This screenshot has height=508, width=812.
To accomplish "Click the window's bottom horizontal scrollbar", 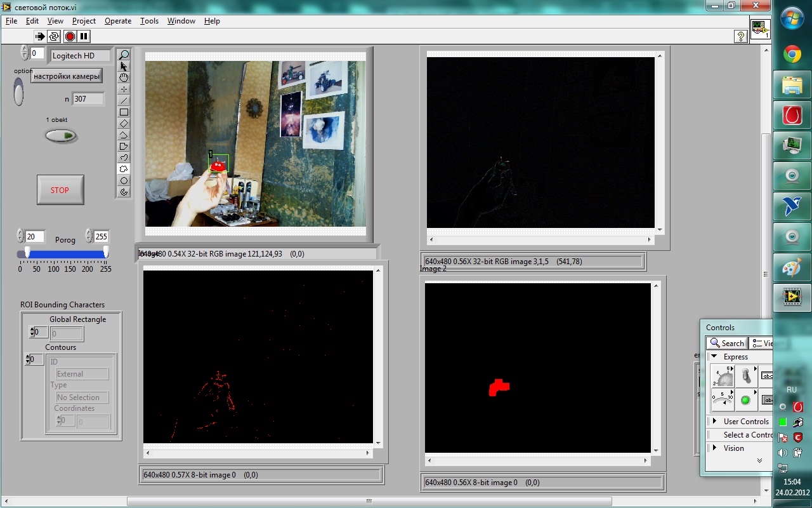I will [x=369, y=502].
